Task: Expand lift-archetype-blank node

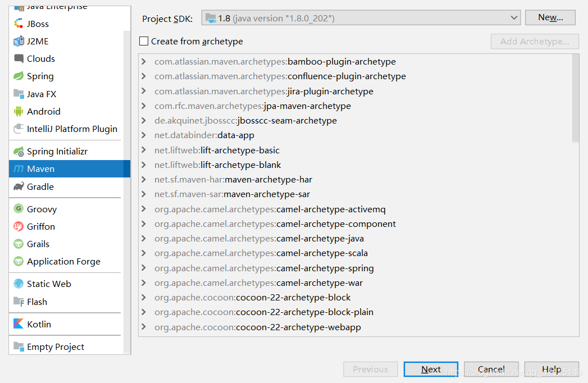Action: pyautogui.click(x=144, y=165)
